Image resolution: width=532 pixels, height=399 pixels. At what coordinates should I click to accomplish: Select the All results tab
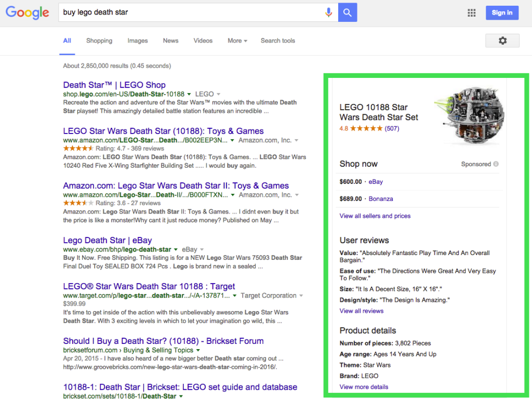coord(67,41)
